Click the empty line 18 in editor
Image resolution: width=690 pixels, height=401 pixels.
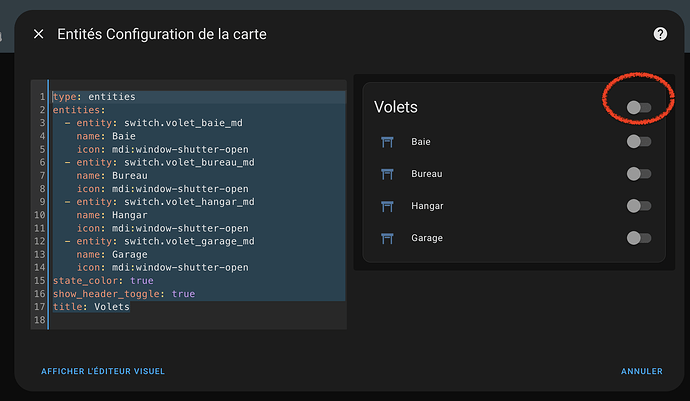[198, 320]
